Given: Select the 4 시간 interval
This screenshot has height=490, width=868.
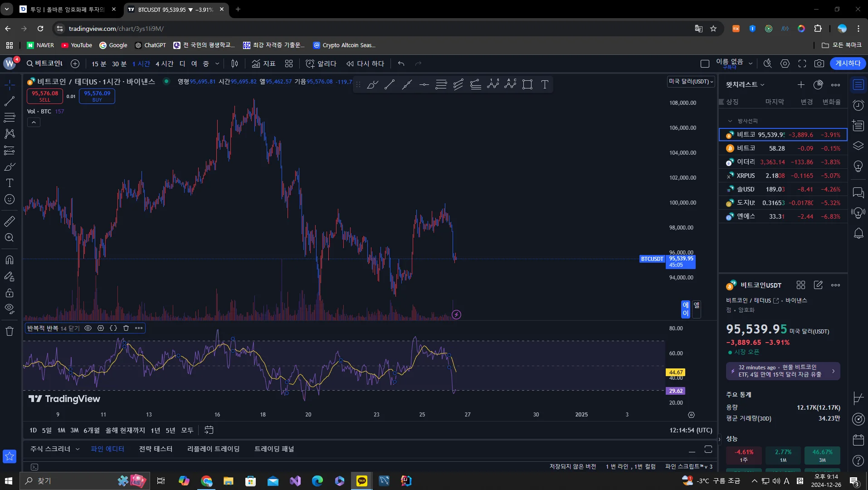Looking at the screenshot, I should click(x=165, y=64).
